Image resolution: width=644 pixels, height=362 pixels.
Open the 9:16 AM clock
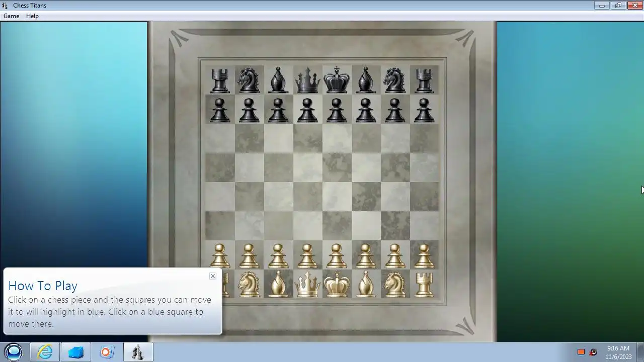[618, 352]
